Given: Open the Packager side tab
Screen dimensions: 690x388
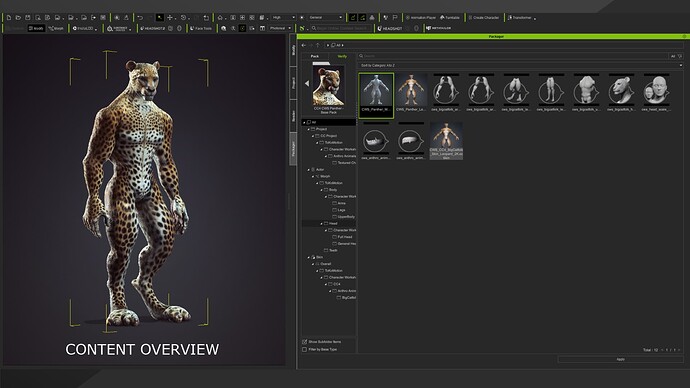Looking at the screenshot, I should click(293, 149).
